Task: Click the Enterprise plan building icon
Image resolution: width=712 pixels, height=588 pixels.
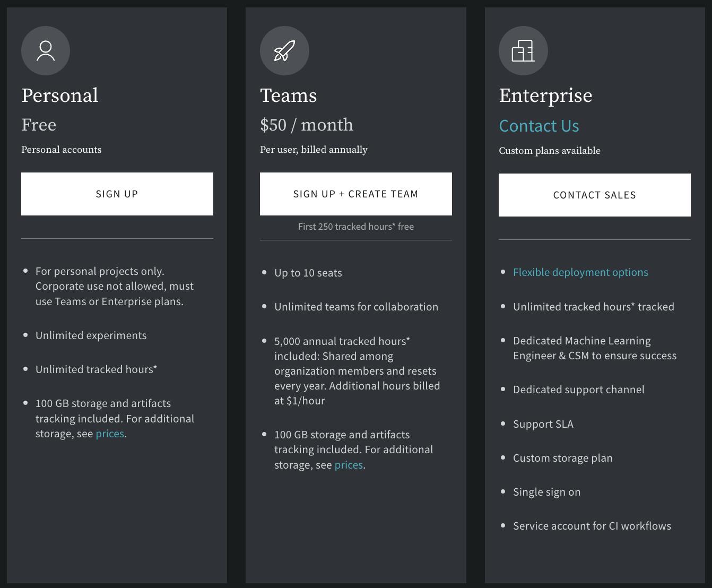Action: coord(523,51)
